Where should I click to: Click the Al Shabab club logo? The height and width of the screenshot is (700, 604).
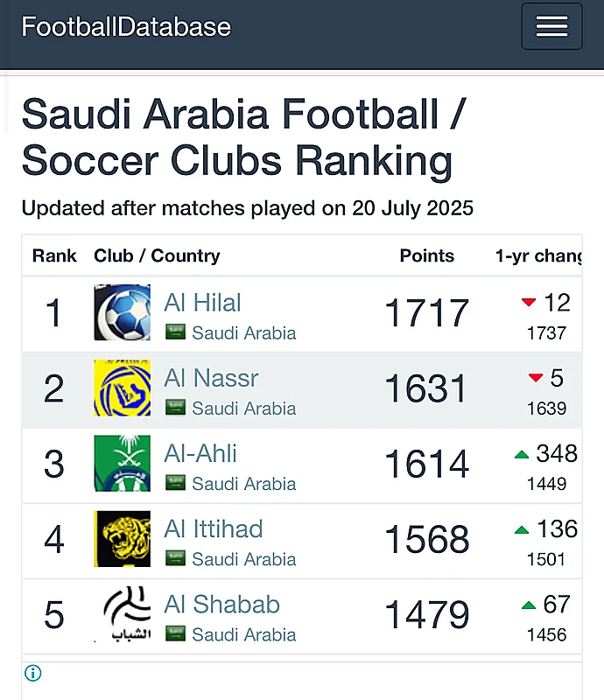click(x=122, y=614)
